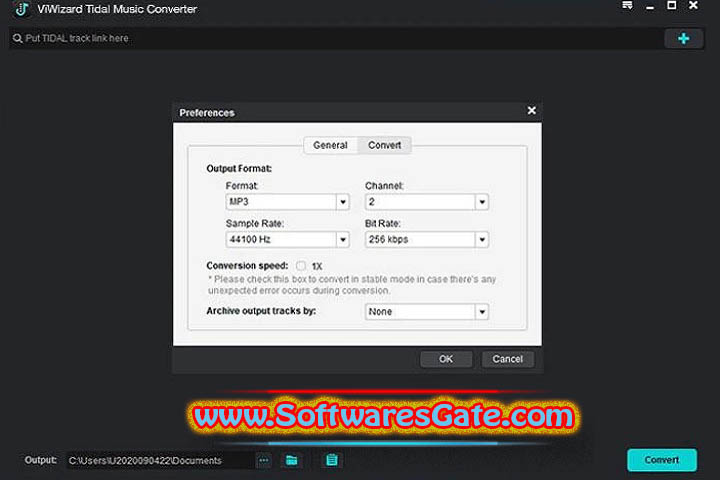This screenshot has height=480, width=720.
Task: Select the Convert tab
Action: pos(384,145)
